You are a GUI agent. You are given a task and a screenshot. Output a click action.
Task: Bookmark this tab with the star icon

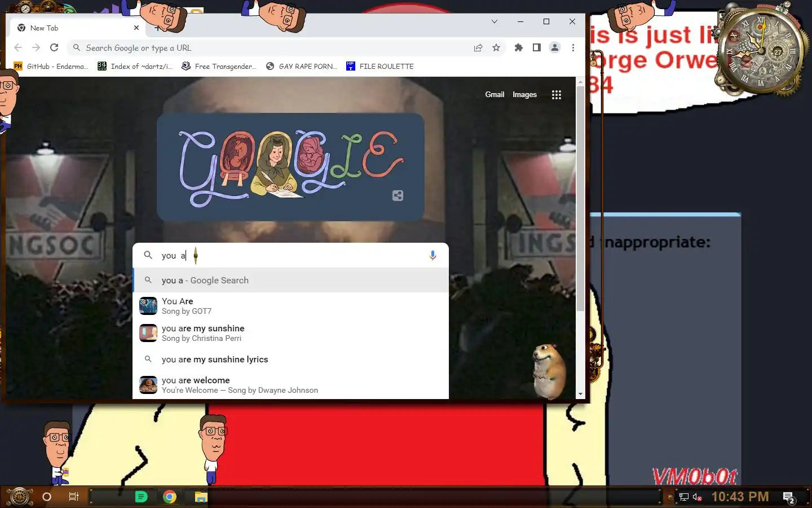[x=496, y=48]
